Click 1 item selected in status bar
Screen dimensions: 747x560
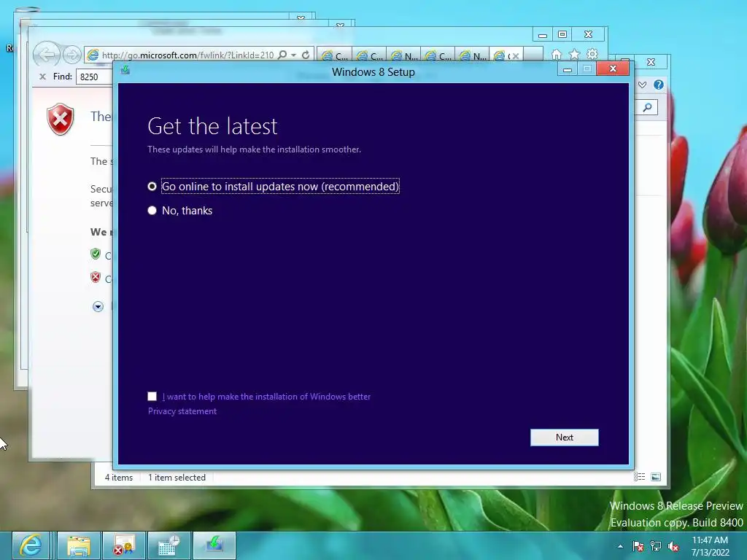click(177, 477)
